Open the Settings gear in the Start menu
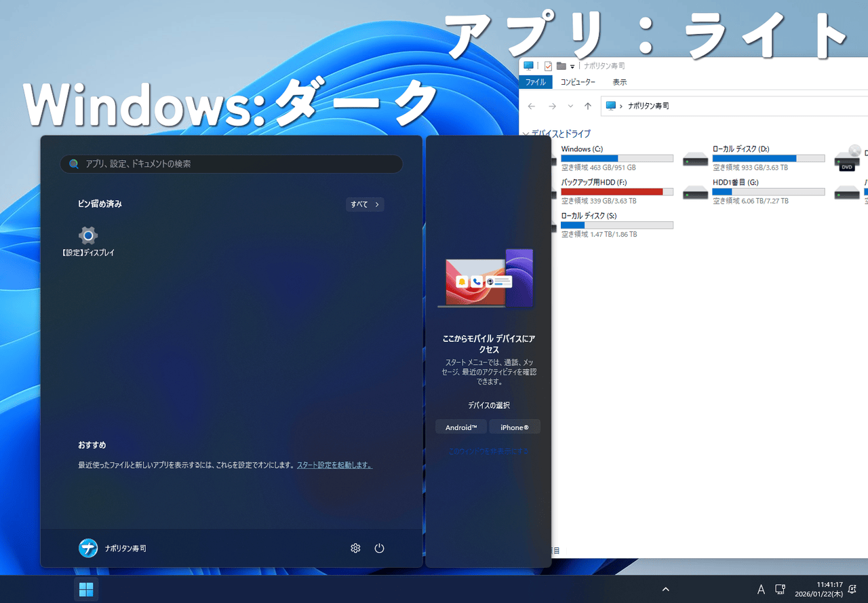 (355, 548)
